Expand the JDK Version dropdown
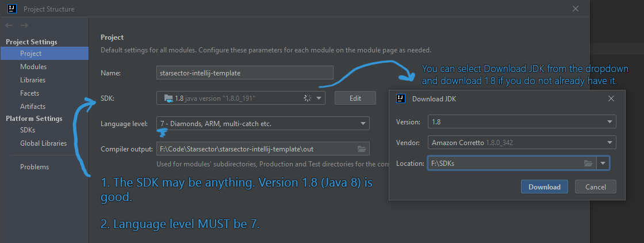644x243 pixels. (x=609, y=122)
